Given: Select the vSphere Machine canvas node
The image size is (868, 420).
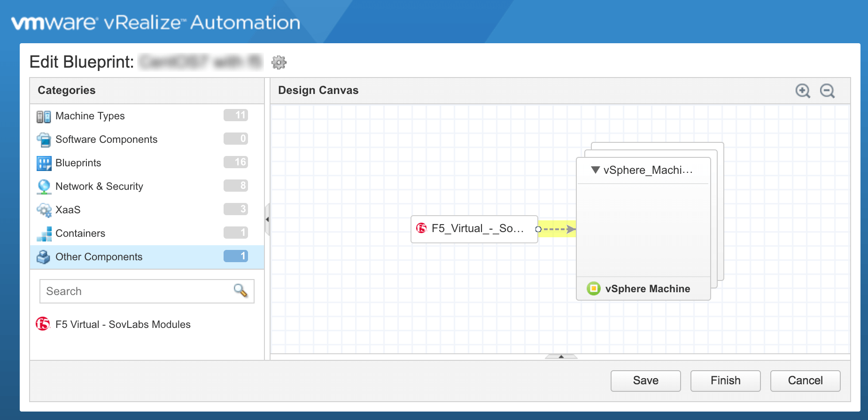Looking at the screenshot, I should (x=643, y=229).
